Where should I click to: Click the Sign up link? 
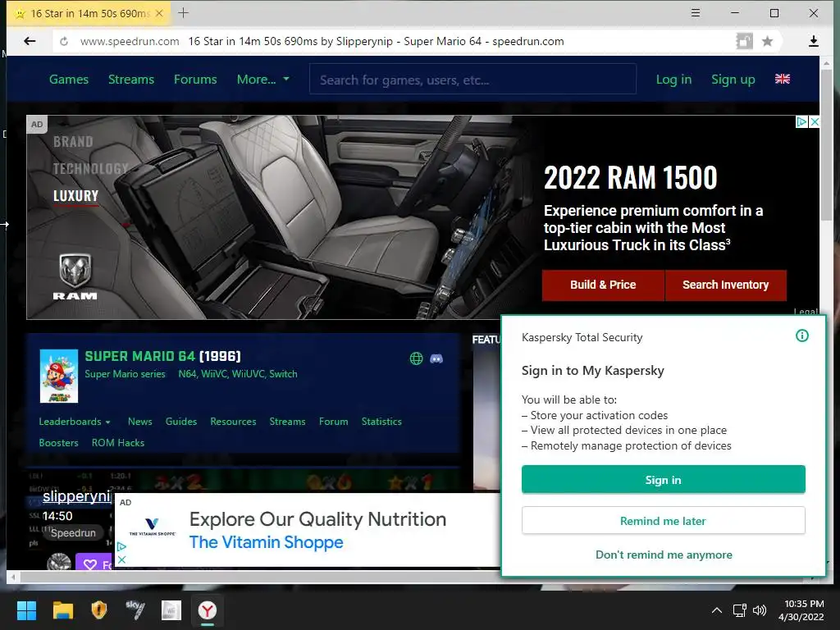coord(733,80)
